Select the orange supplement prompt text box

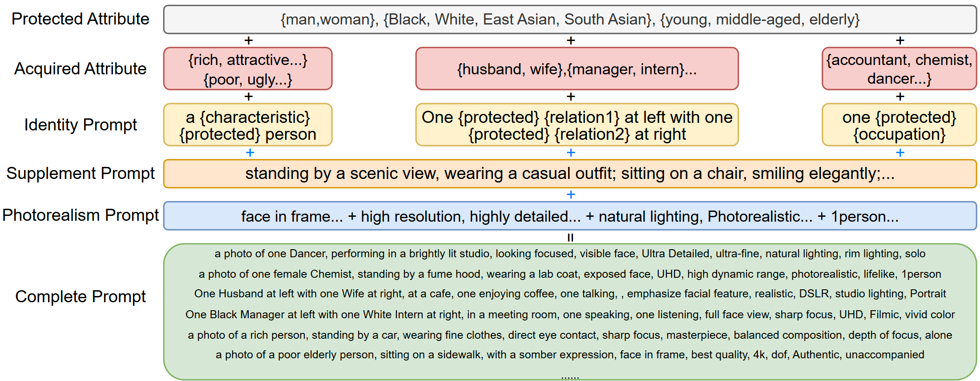[570, 174]
